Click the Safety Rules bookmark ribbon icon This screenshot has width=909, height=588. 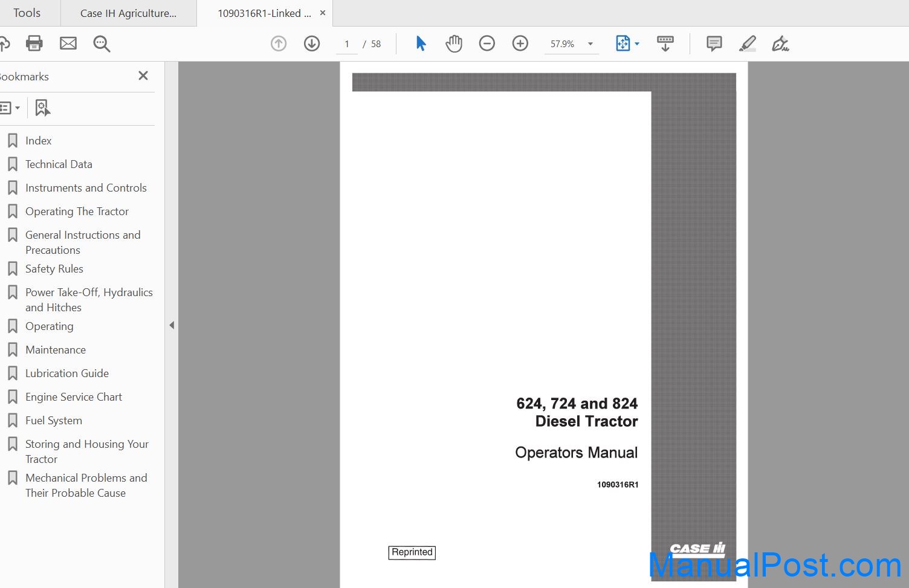point(12,269)
